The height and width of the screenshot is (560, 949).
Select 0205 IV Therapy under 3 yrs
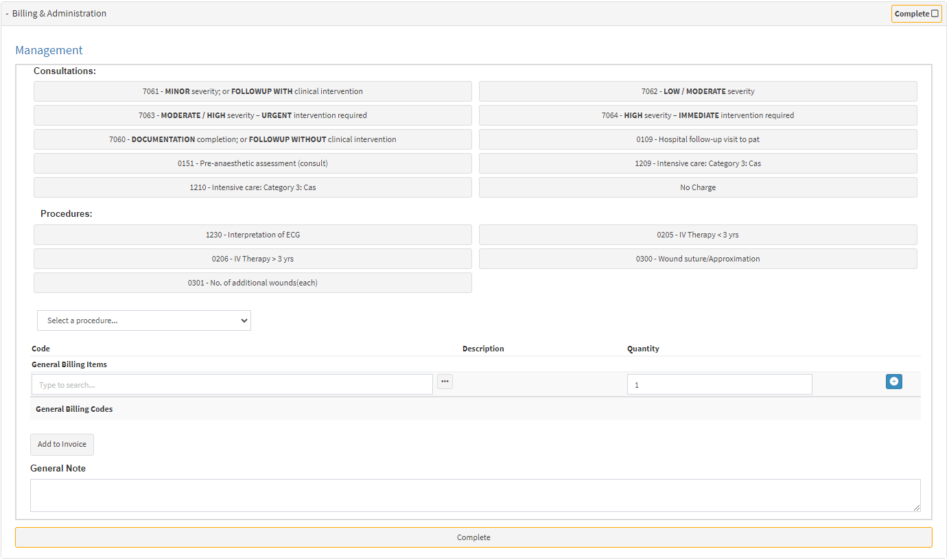coord(698,235)
